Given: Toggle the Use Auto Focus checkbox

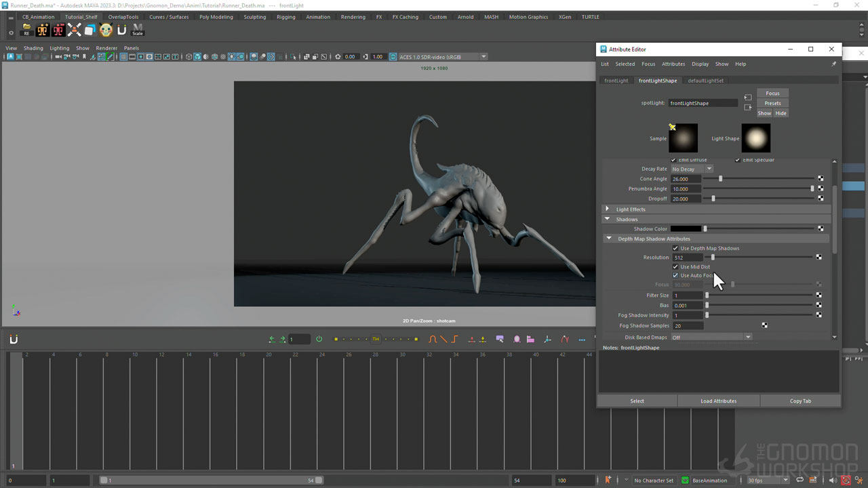Looking at the screenshot, I should (675, 275).
